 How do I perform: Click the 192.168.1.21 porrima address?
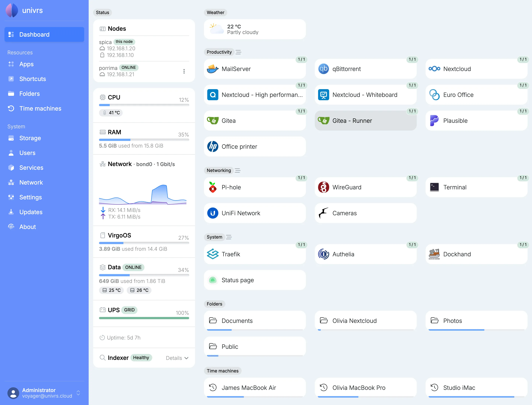coord(120,75)
